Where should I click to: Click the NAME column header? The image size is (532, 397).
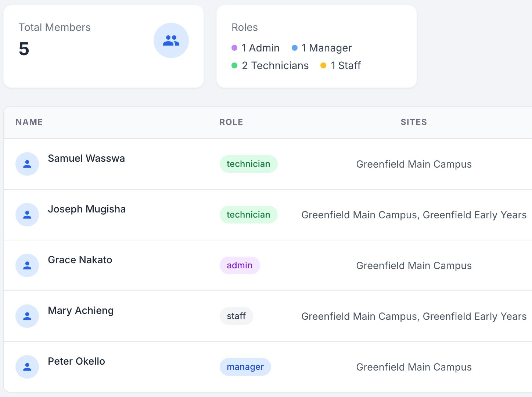(x=29, y=122)
